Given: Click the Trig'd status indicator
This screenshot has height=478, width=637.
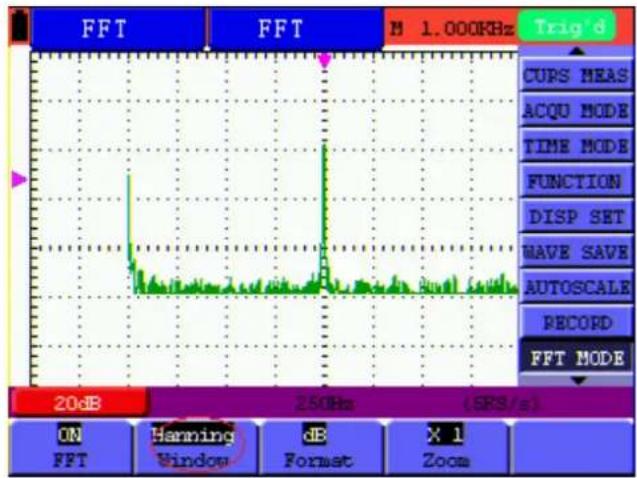Looking at the screenshot, I should (567, 27).
